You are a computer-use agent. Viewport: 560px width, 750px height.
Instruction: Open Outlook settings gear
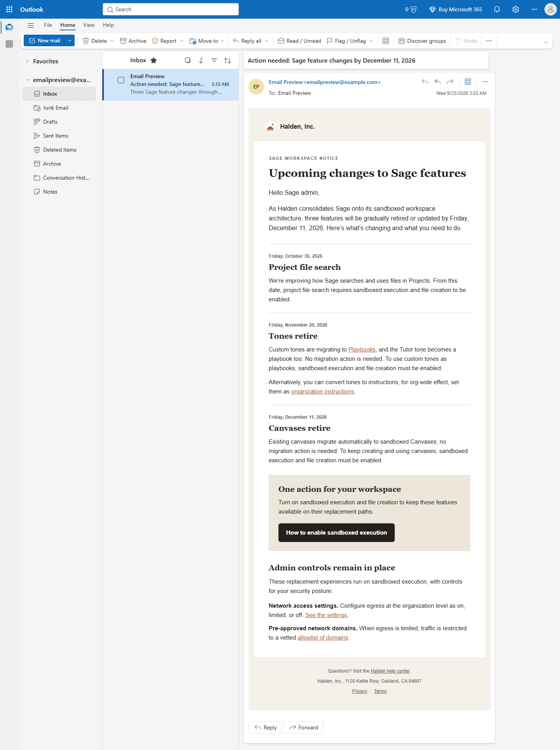516,9
